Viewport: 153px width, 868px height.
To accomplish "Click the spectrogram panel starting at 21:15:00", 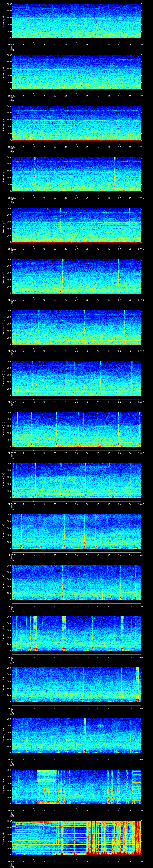I will coord(77,21).
